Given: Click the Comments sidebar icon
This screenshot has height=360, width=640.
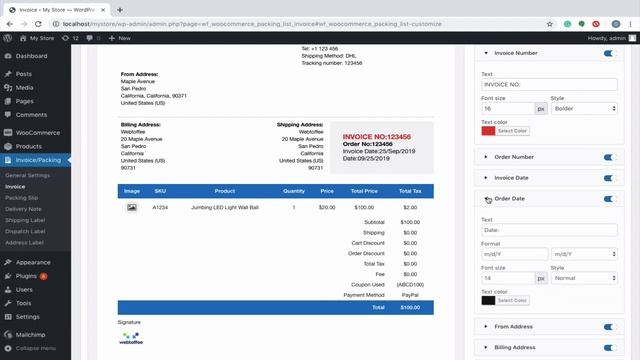Looking at the screenshot, I should click(8, 115).
